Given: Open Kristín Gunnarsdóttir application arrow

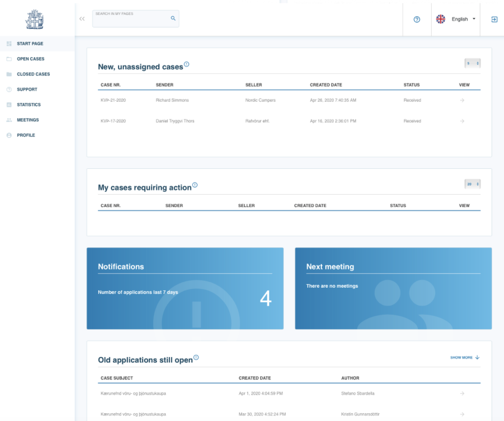Looking at the screenshot, I should [462, 414].
